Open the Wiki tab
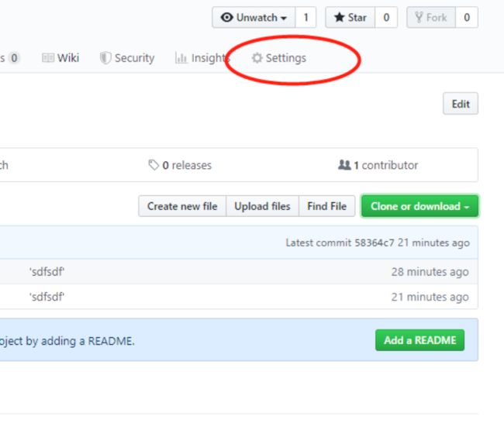504x423 pixels. tap(60, 58)
